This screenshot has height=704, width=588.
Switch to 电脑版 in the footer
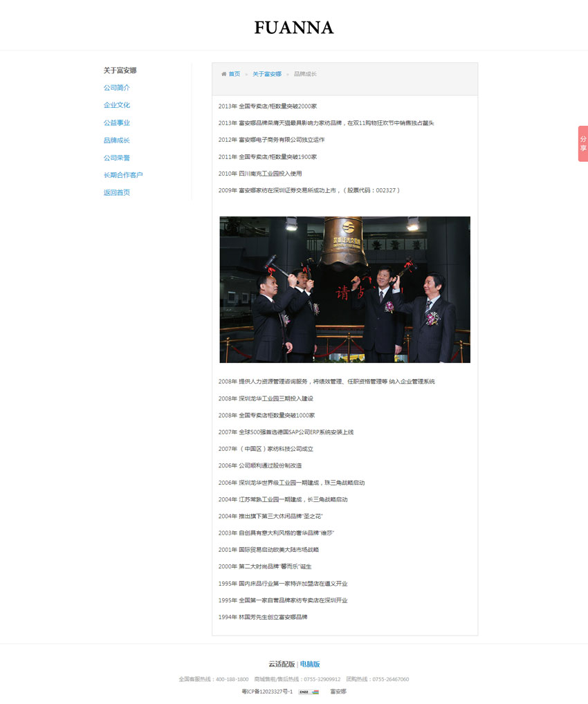[x=310, y=664]
